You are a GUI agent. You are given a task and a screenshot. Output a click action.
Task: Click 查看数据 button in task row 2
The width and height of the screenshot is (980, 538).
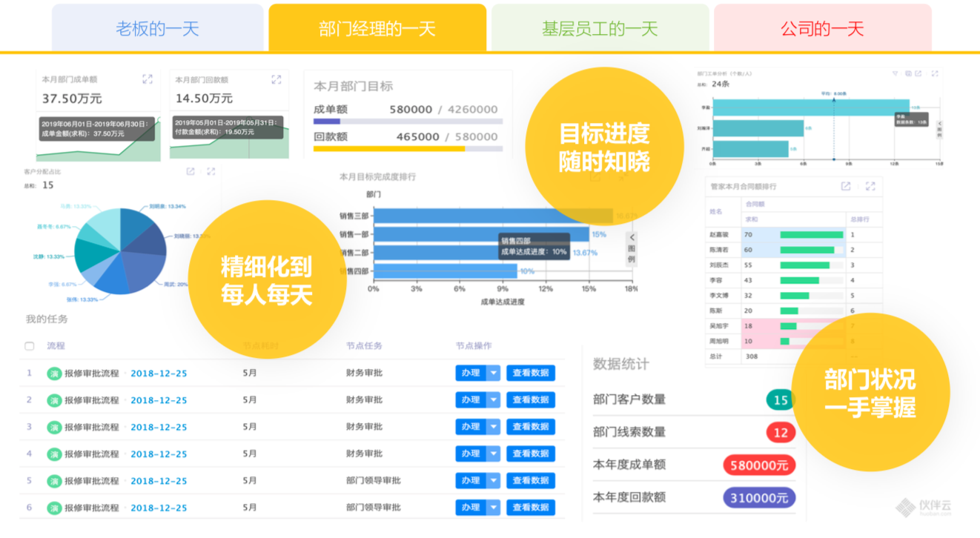point(531,399)
